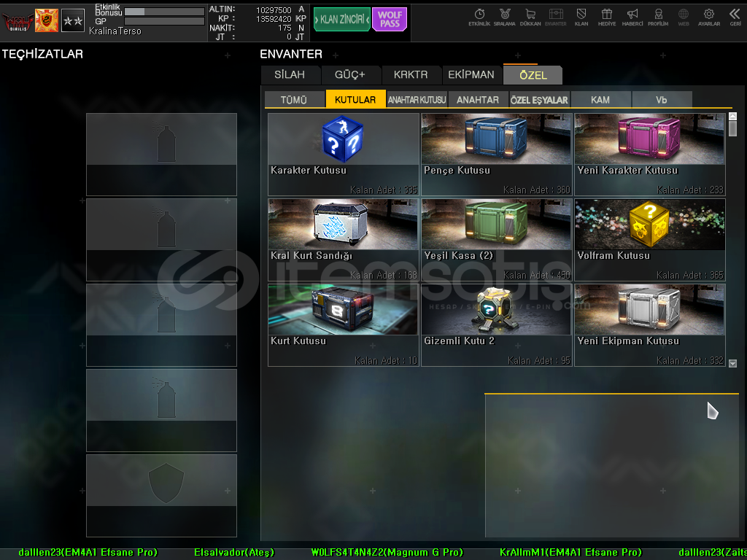This screenshot has height=560, width=747.
Task: Open the DÜKKAN shop cart icon
Action: [530, 17]
